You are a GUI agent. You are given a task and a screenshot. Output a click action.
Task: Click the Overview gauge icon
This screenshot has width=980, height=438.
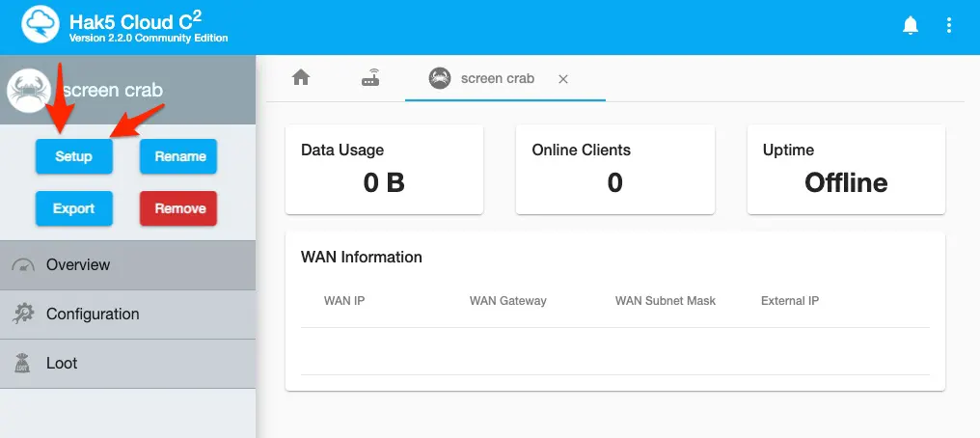pyautogui.click(x=23, y=265)
